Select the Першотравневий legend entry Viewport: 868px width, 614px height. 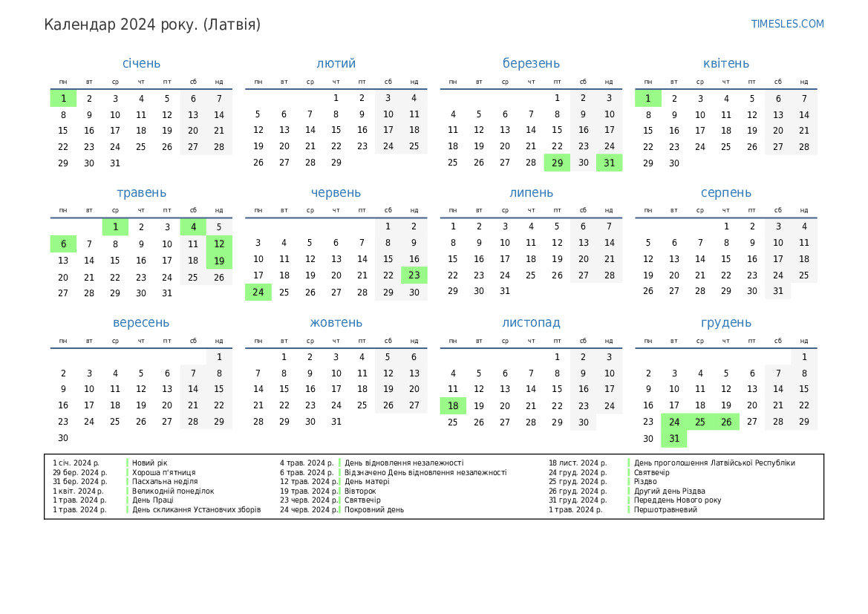coord(665,510)
